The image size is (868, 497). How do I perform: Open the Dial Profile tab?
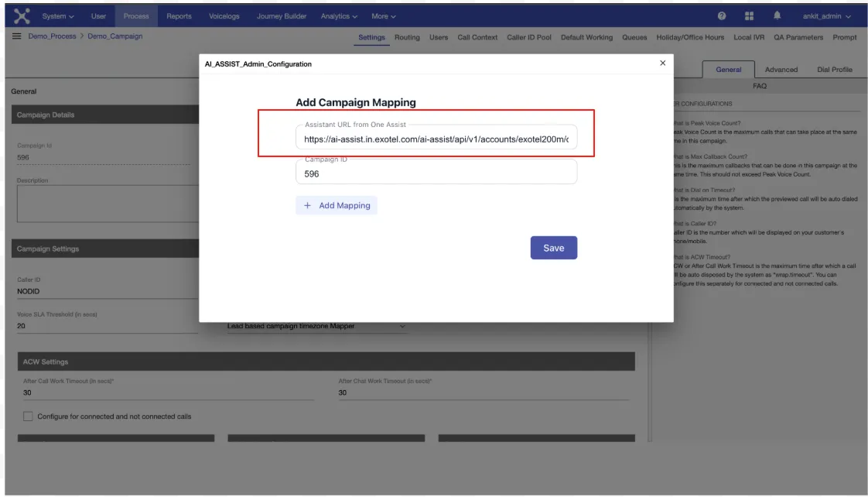(834, 69)
